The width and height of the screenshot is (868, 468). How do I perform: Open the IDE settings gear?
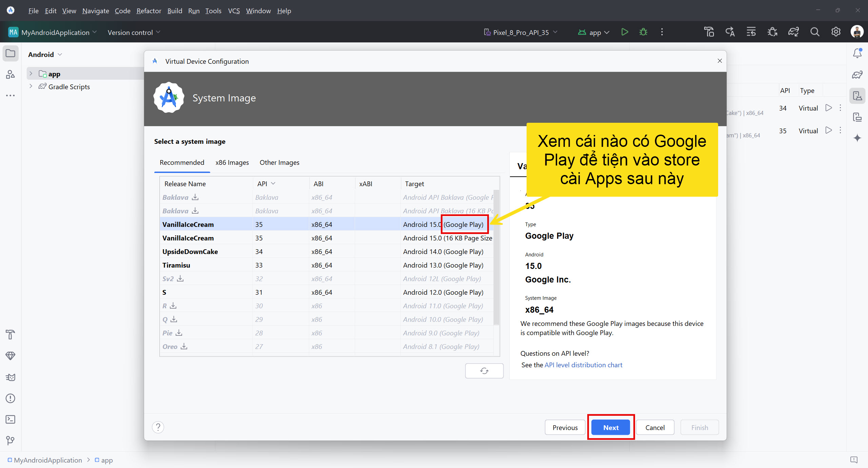coord(836,32)
